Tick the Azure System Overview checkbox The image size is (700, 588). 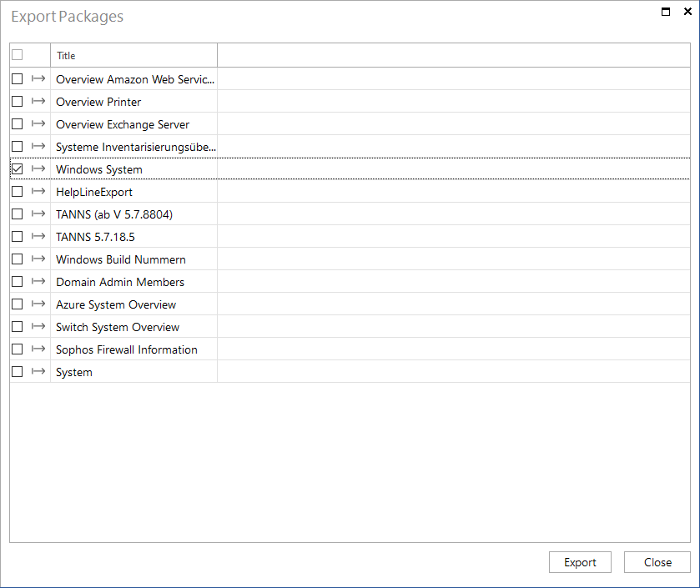(x=17, y=304)
